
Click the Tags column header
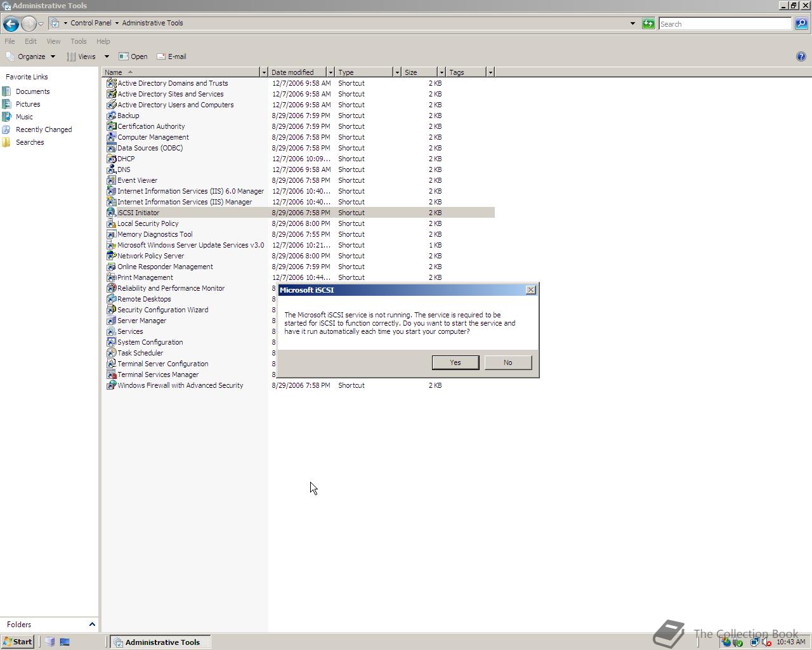tap(466, 72)
